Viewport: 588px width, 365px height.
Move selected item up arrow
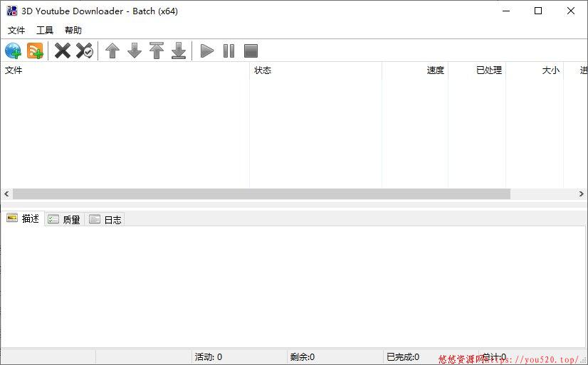point(112,51)
